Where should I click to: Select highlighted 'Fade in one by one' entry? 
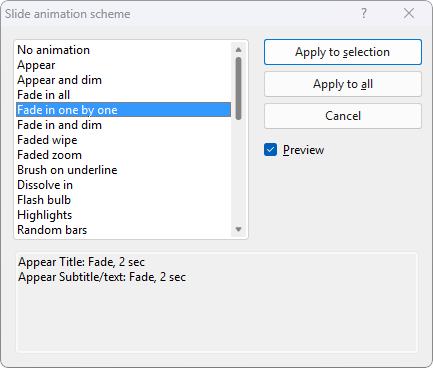pyautogui.click(x=123, y=110)
